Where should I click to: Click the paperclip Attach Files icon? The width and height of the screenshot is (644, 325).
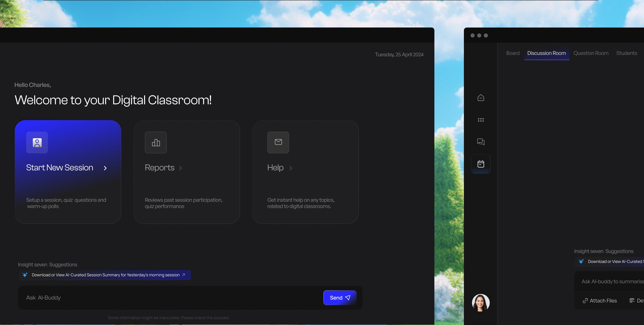[x=585, y=301]
